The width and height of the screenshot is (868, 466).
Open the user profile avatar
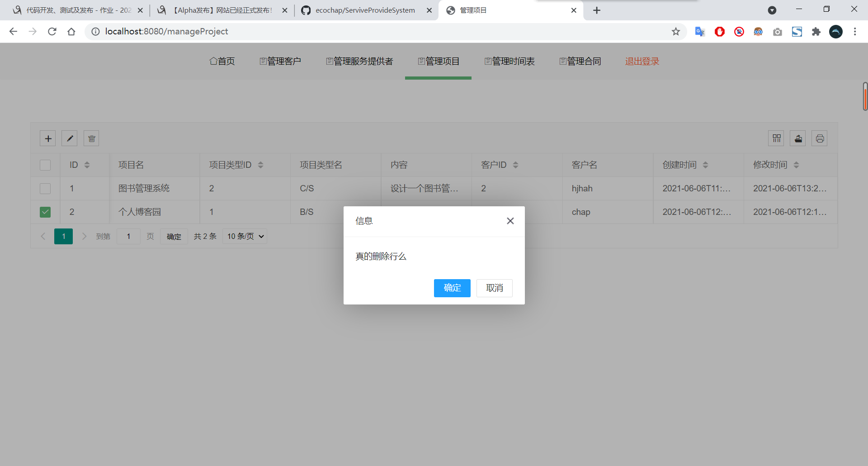click(836, 32)
